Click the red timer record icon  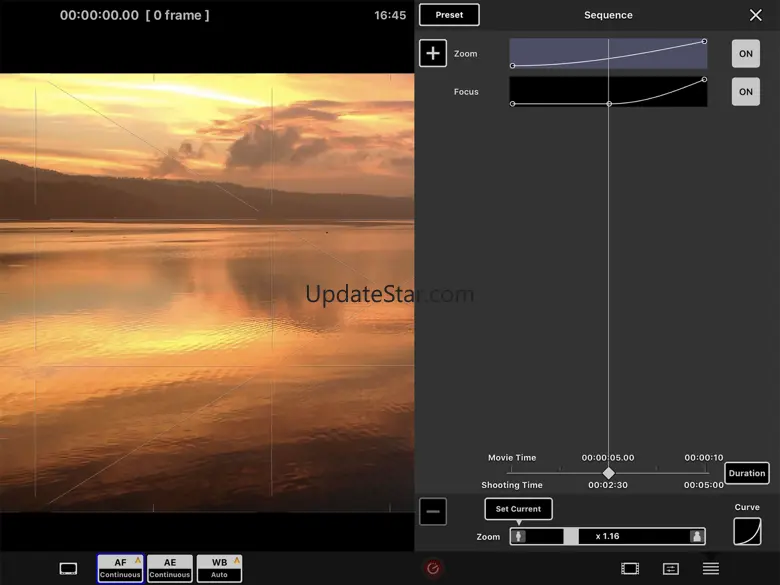433,568
